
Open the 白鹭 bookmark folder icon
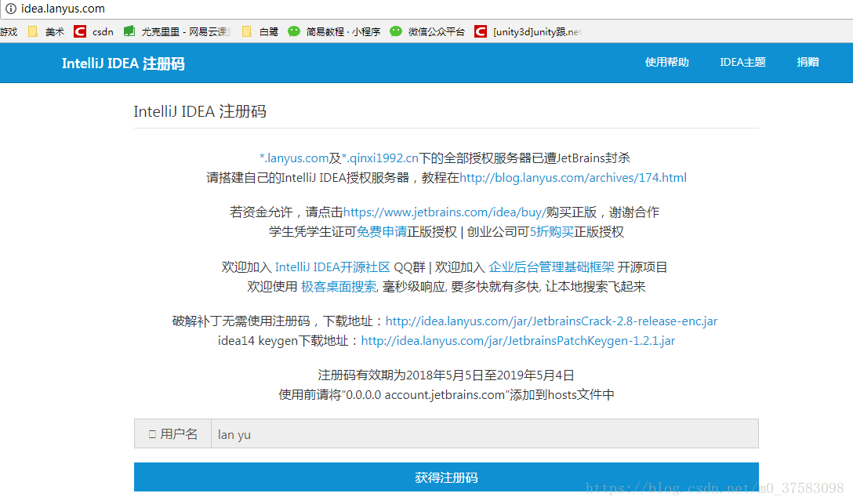[246, 31]
